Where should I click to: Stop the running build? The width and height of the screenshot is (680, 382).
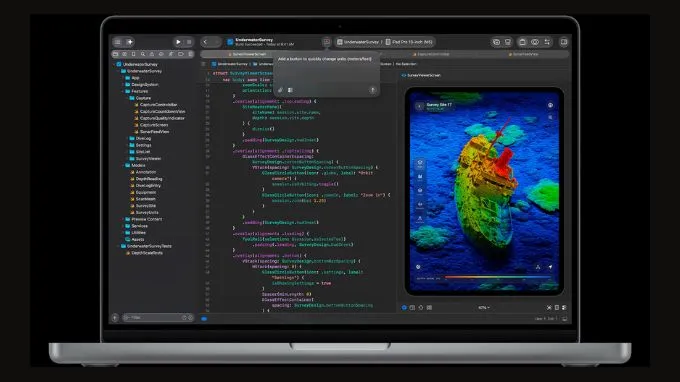coord(189,42)
